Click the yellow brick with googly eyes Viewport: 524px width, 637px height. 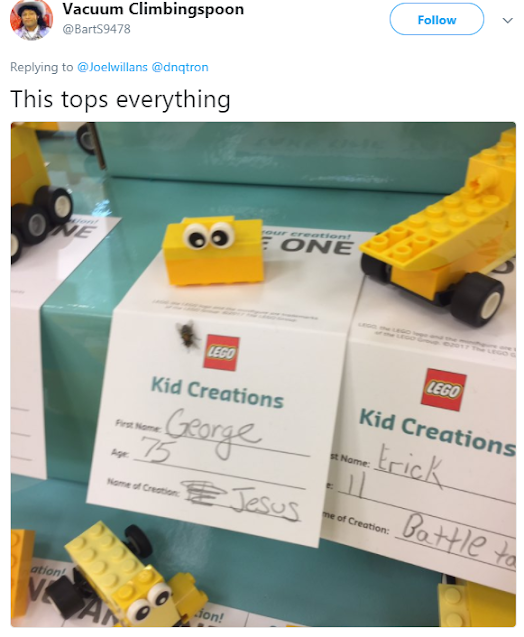[x=212, y=249]
